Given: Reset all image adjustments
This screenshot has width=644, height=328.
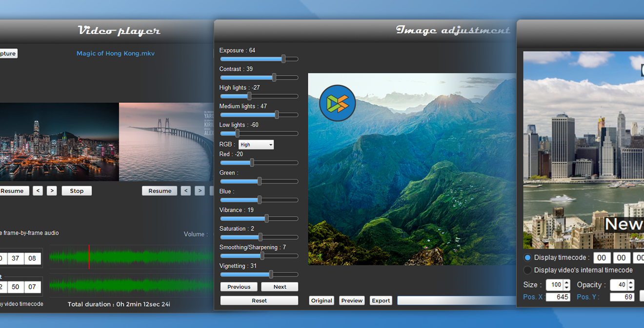Looking at the screenshot, I should coord(259,300).
